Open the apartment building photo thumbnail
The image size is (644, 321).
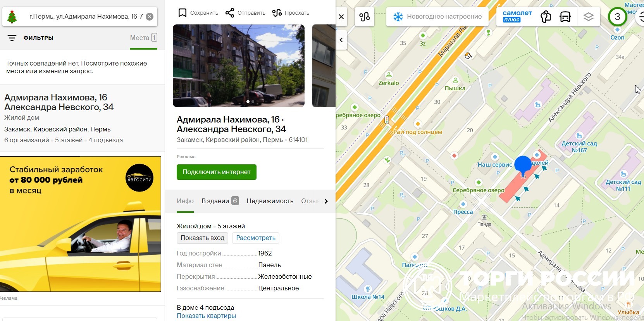tap(239, 66)
